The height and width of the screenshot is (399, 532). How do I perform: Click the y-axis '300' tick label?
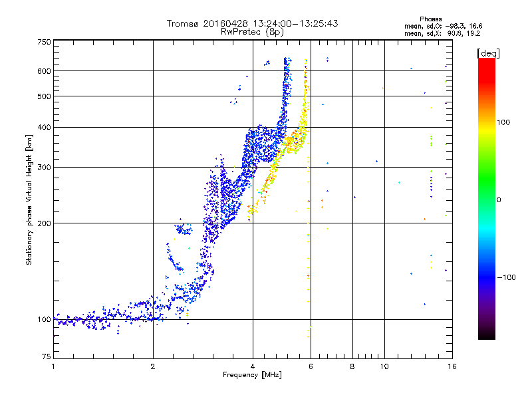point(45,168)
